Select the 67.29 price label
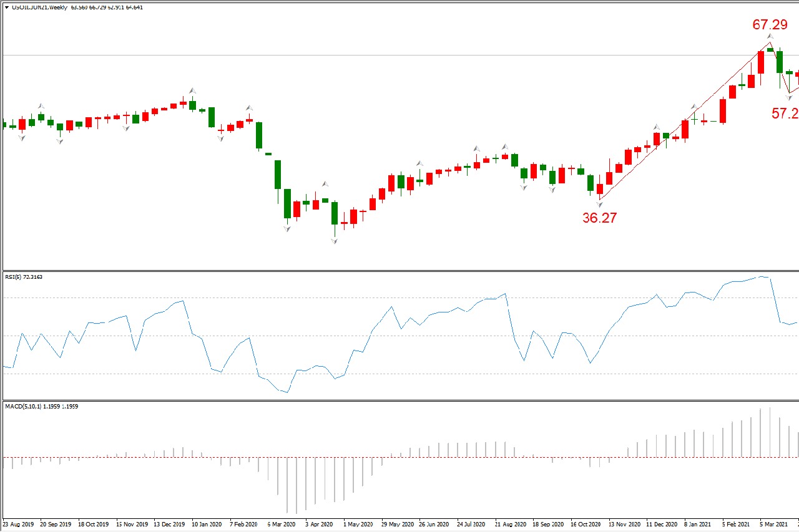 point(770,25)
